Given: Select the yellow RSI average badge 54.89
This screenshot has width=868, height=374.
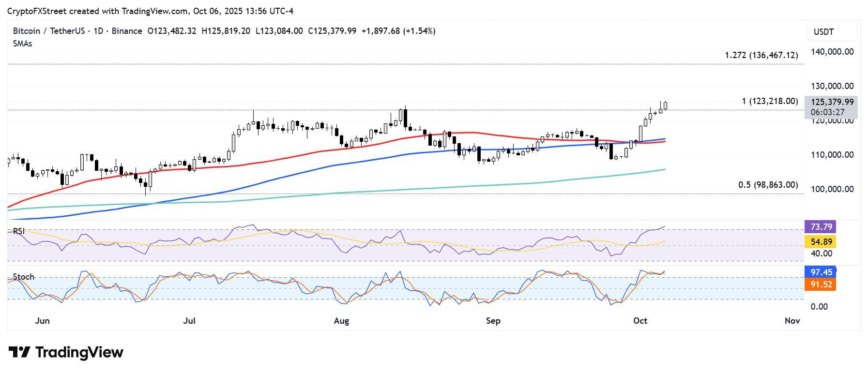Looking at the screenshot, I should tap(820, 241).
